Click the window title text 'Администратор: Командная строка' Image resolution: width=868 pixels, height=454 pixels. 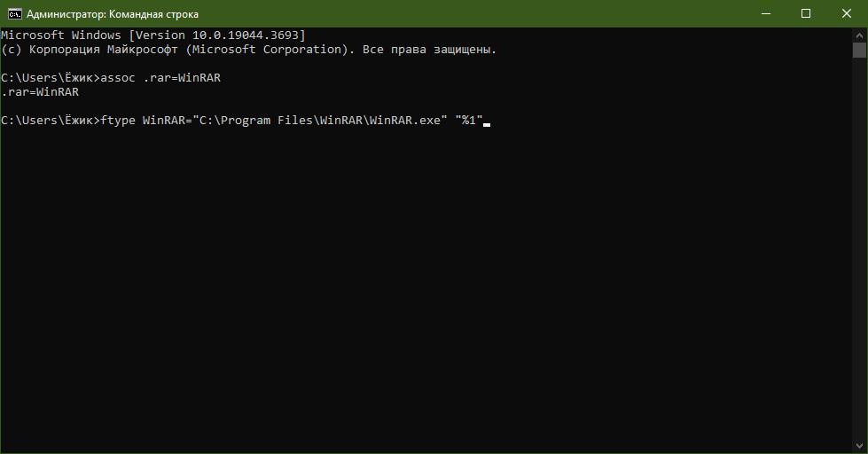coord(113,14)
